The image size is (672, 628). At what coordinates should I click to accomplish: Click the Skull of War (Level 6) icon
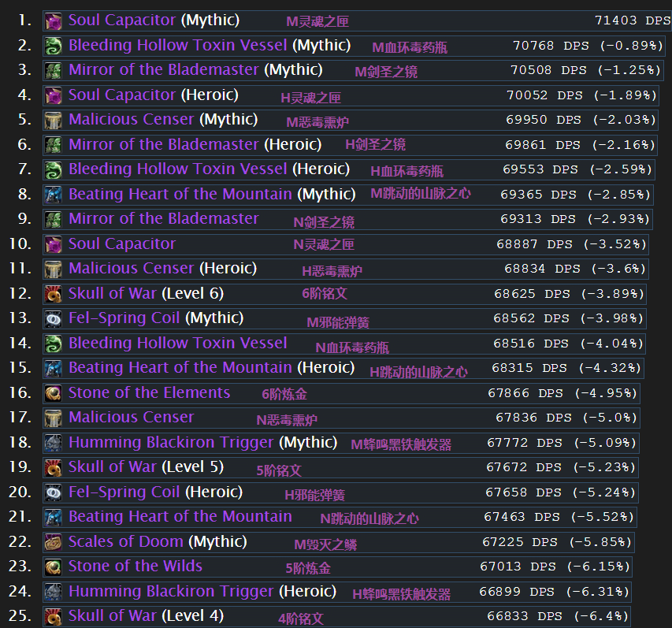tap(54, 295)
